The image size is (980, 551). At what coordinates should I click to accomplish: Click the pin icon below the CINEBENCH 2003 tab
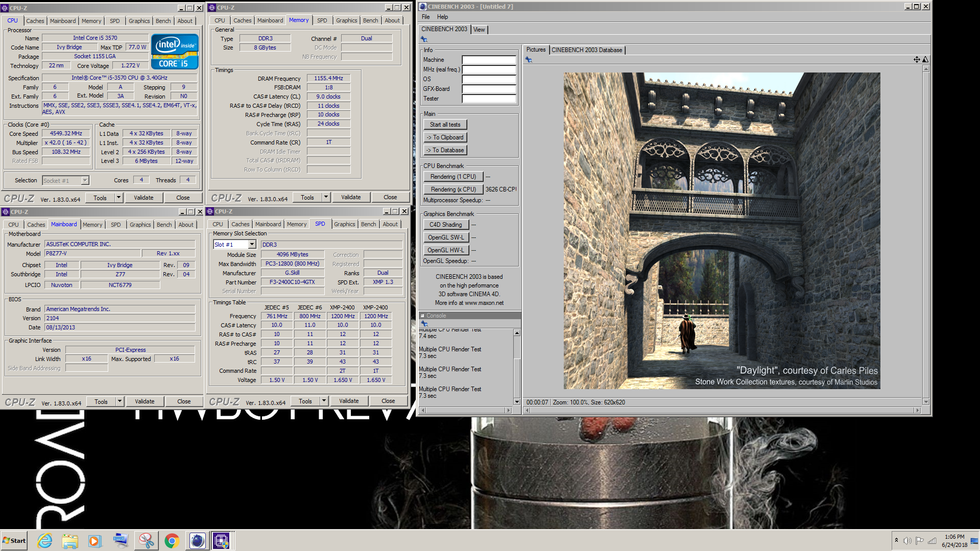pos(424,39)
